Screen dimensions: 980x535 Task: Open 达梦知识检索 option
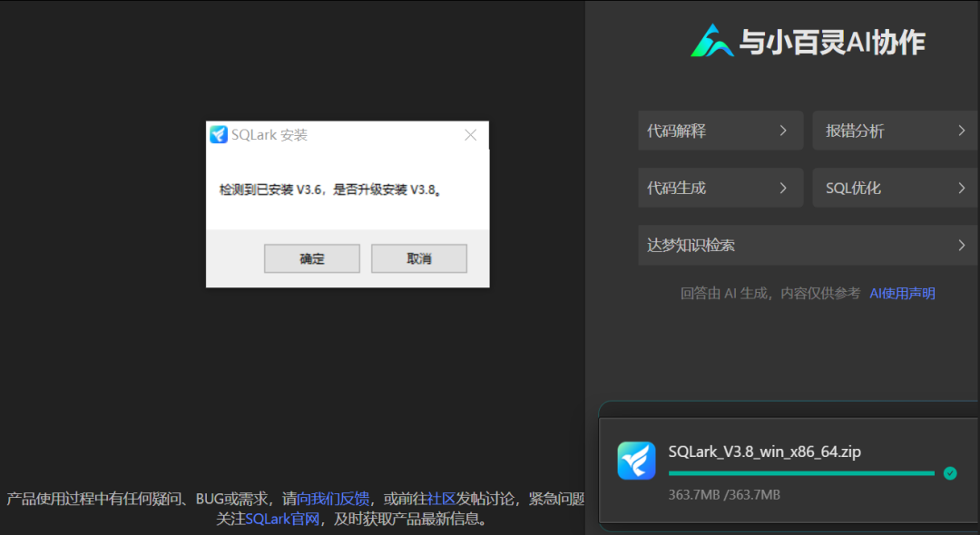tap(808, 246)
